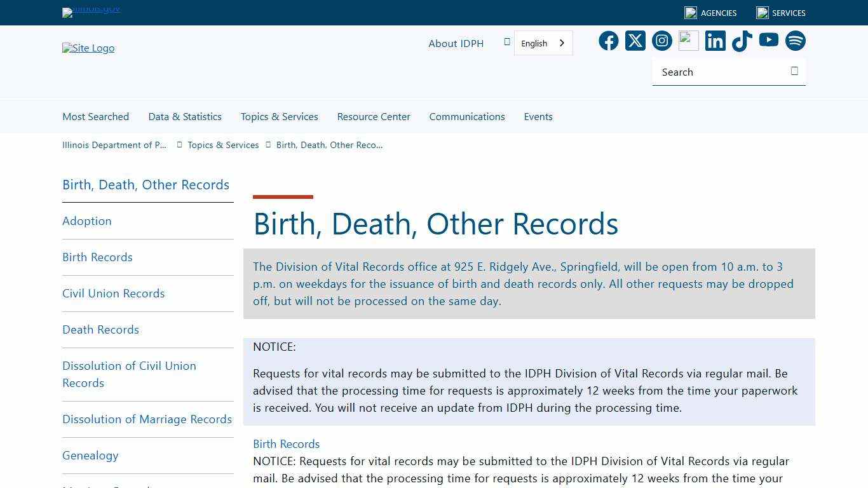Open the Topics & Services navigation menu
The width and height of the screenshot is (868, 488).
coord(279,116)
